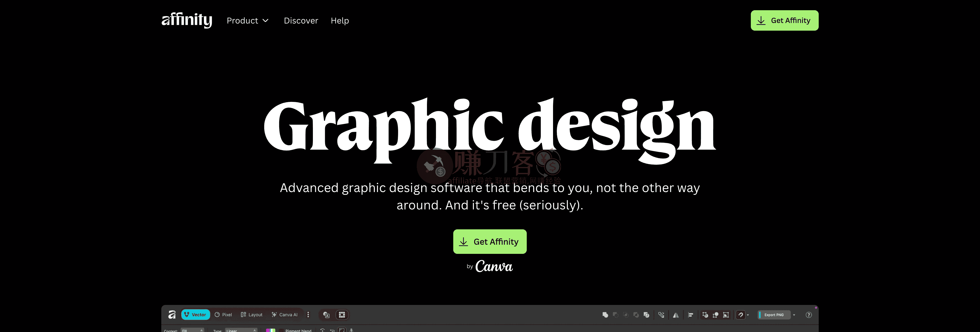Click the Affinity logo in the document toolbar
Viewport: 980px width, 332px height.
(172, 315)
